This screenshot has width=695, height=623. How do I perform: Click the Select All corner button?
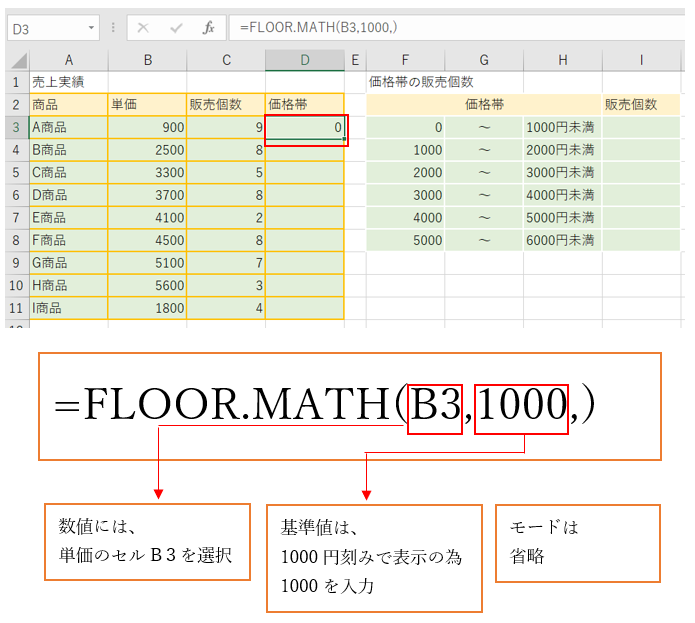pos(14,60)
